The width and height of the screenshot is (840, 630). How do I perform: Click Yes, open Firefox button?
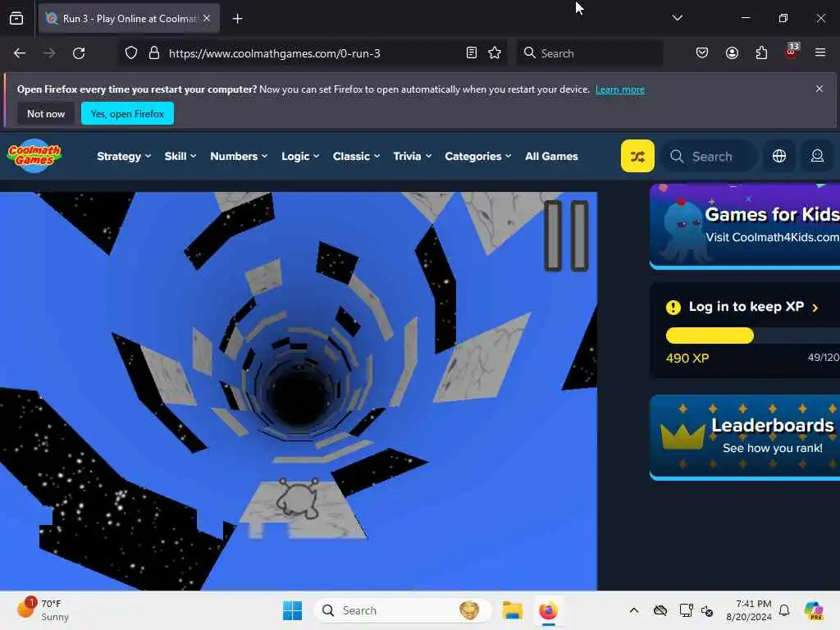pyautogui.click(x=127, y=113)
